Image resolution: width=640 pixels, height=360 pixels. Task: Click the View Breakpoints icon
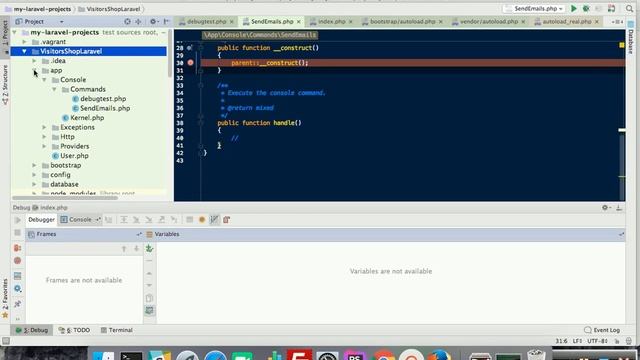(18, 248)
